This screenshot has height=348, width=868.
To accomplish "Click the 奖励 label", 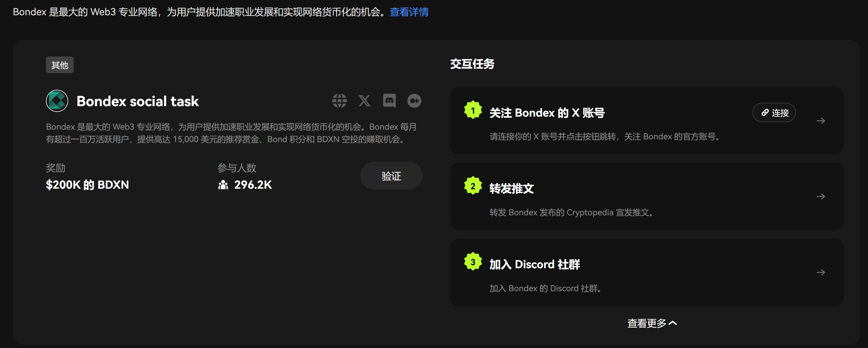I will pyautogui.click(x=56, y=168).
